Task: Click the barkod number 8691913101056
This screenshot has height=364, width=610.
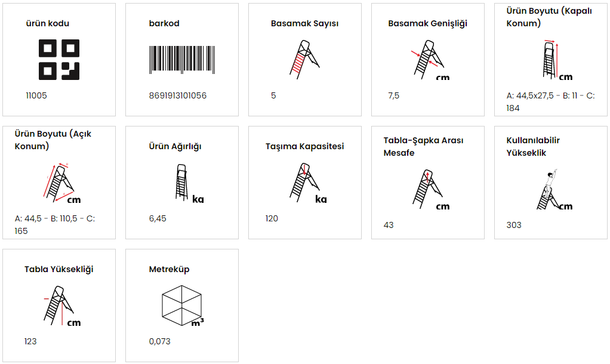Action: coord(178,95)
